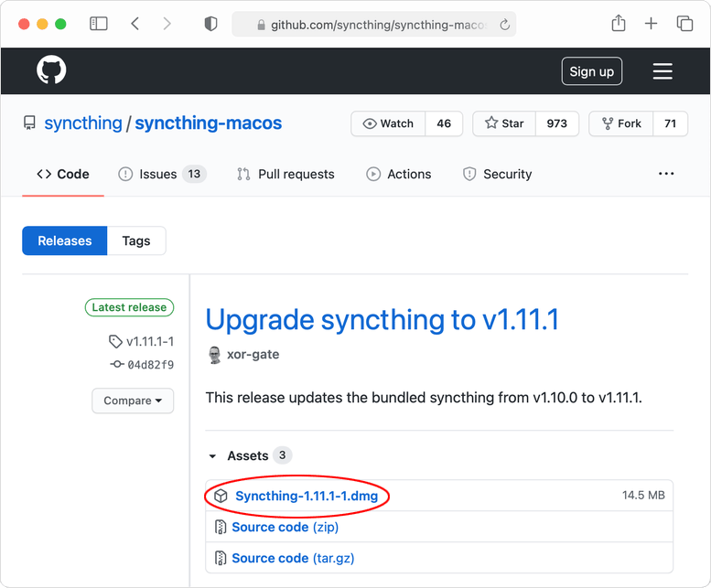The height and width of the screenshot is (588, 711).
Task: Show more repository tabs via ellipsis
Action: tap(666, 174)
